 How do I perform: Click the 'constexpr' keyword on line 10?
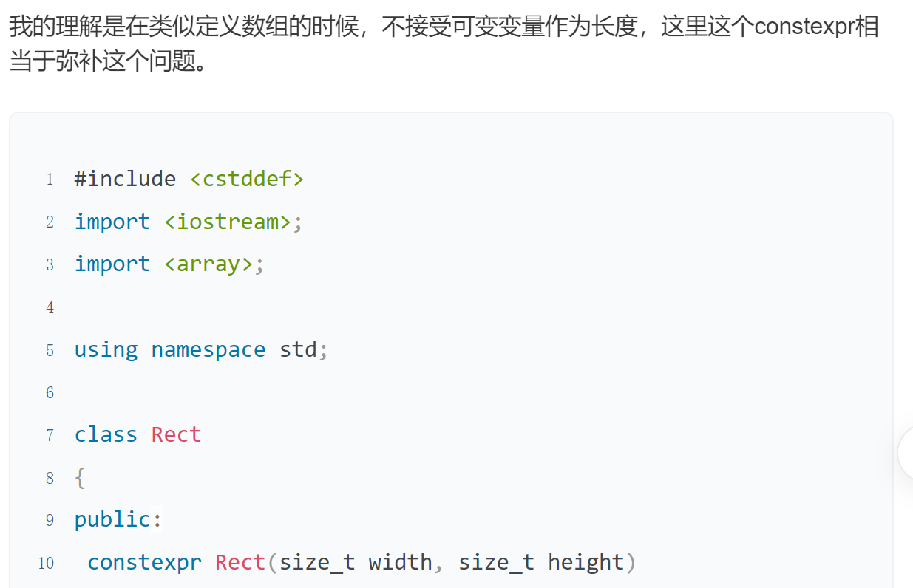tap(144, 562)
